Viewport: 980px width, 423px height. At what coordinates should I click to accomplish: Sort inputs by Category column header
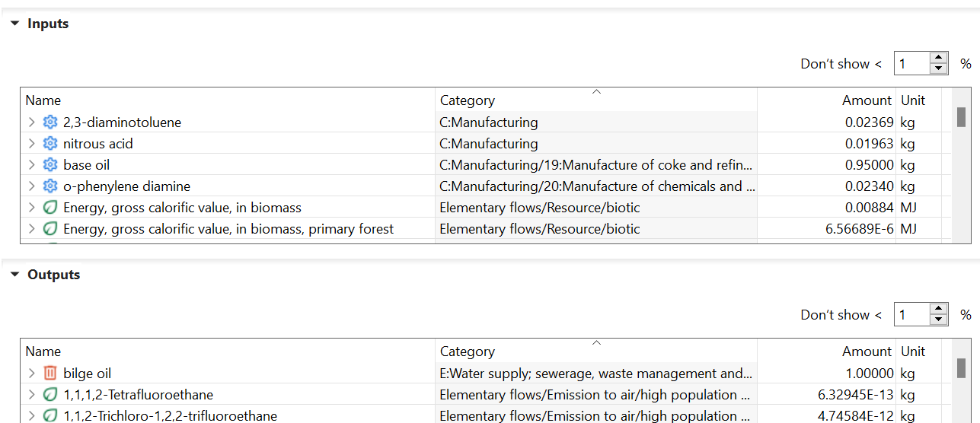[x=467, y=100]
